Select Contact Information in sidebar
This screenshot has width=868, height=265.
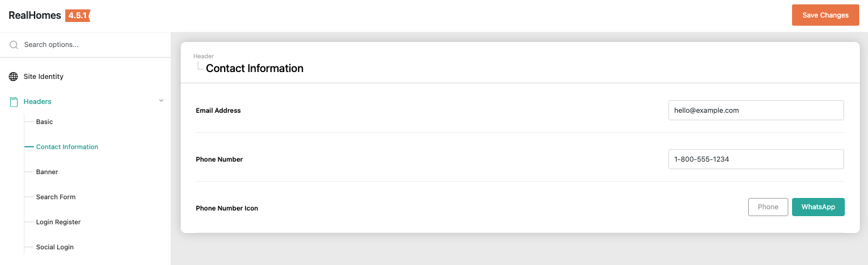tap(67, 147)
